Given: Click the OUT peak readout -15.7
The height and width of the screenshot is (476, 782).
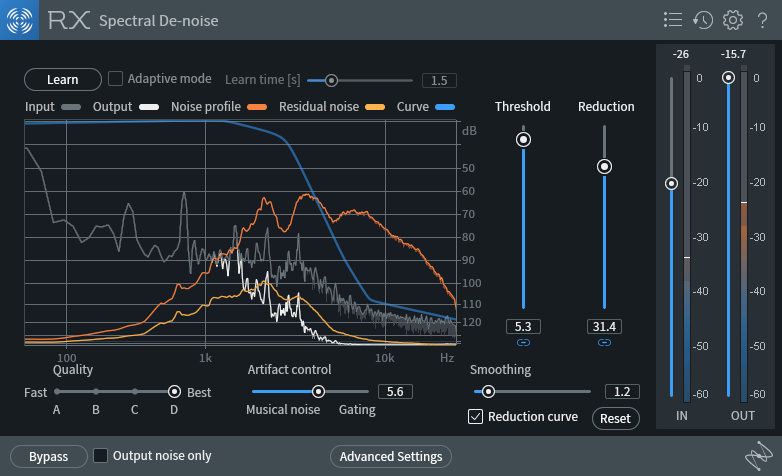Looking at the screenshot, I should [734, 54].
